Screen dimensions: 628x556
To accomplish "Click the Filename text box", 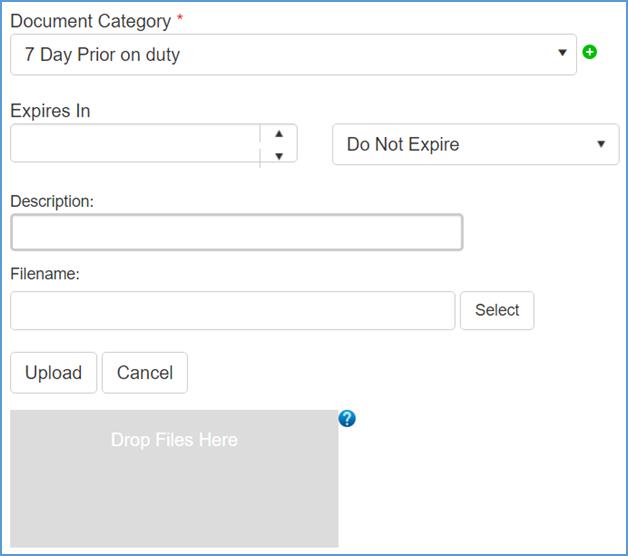I will 232,310.
